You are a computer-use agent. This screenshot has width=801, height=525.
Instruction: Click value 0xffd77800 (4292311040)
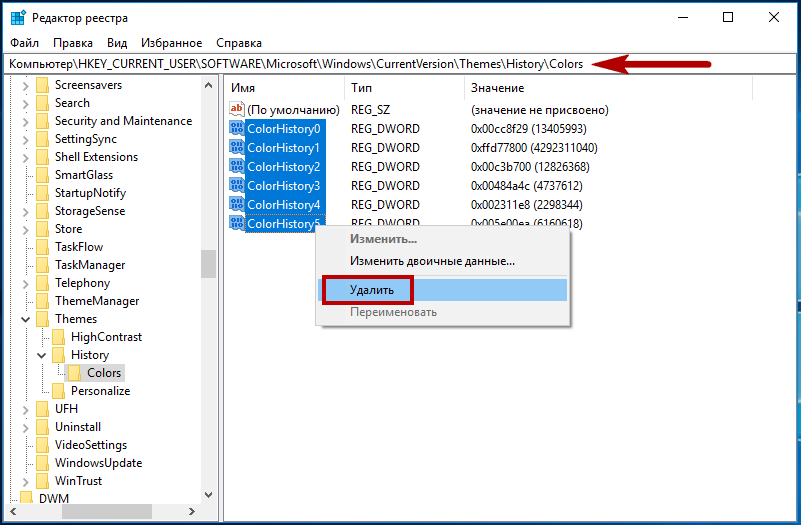[534, 148]
